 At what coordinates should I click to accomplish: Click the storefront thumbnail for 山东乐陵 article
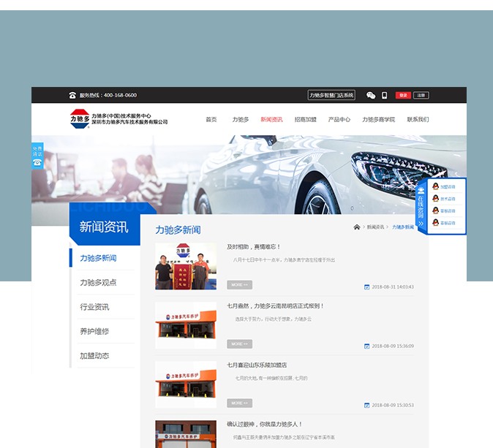(x=186, y=384)
